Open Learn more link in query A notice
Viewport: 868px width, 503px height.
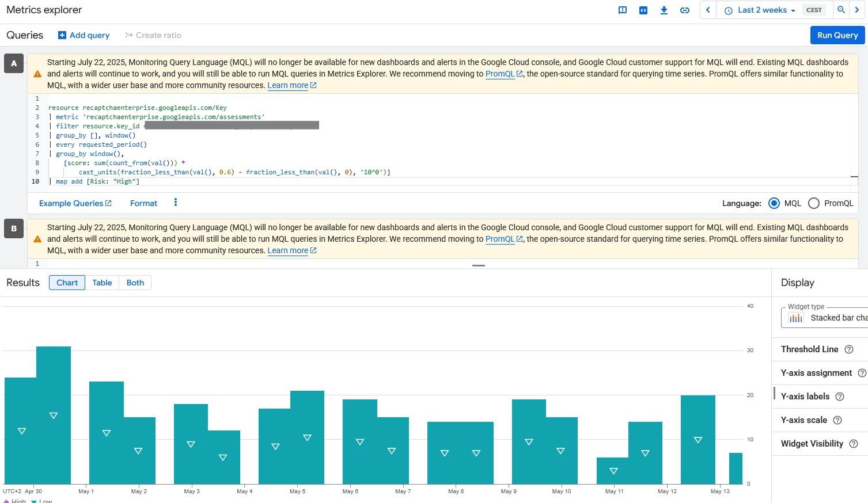click(292, 85)
